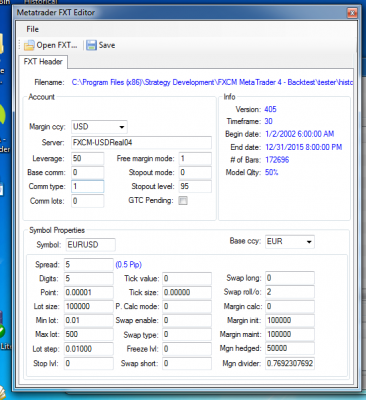Image resolution: width=366 pixels, height=400 pixels.
Task: Close the Metatrader FXT Editor window
Action: [x=352, y=13]
